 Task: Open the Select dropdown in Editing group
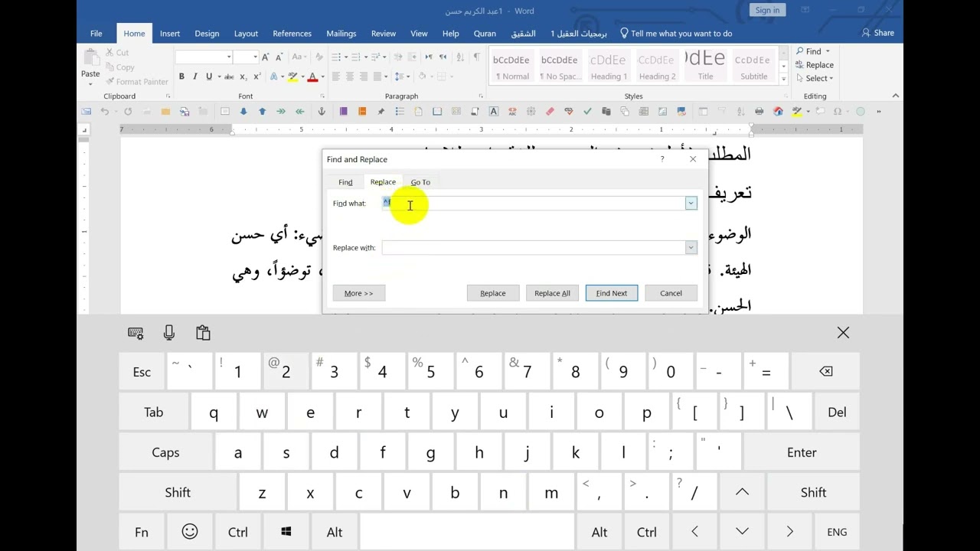[x=814, y=79]
